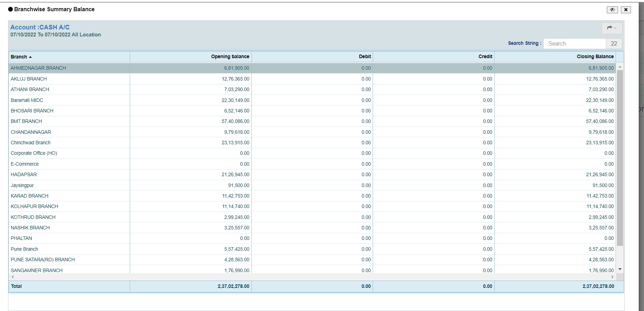This screenshot has width=644, height=311.
Task: Click the Total row label
Action: coord(16,286)
